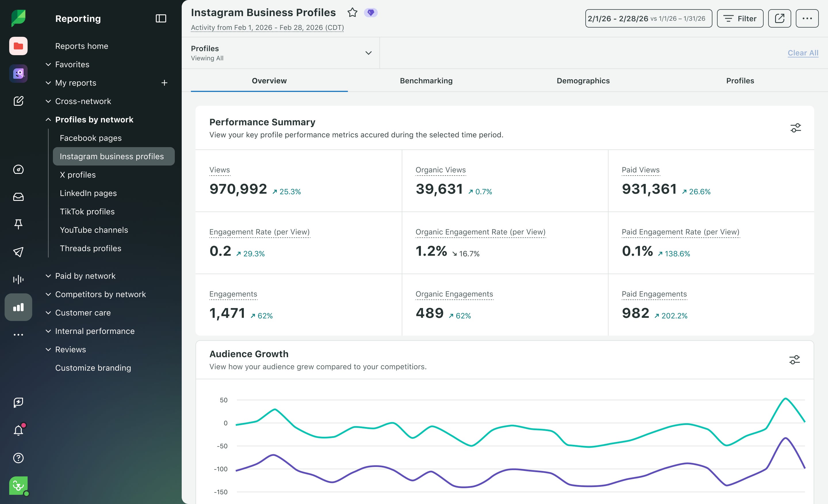Open the Publishing paper plane icon
Screen dimensions: 828x504
pos(18,252)
